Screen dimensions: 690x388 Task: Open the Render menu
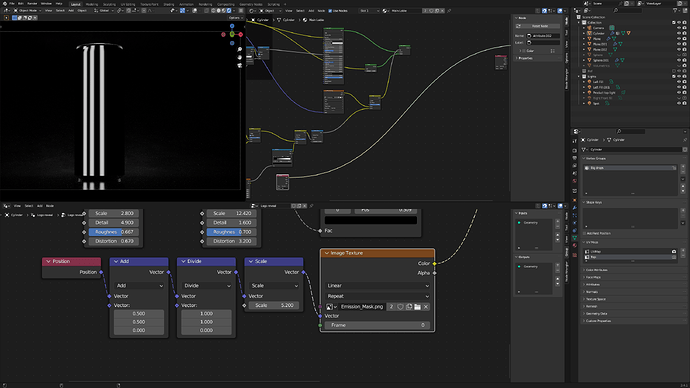click(32, 4)
